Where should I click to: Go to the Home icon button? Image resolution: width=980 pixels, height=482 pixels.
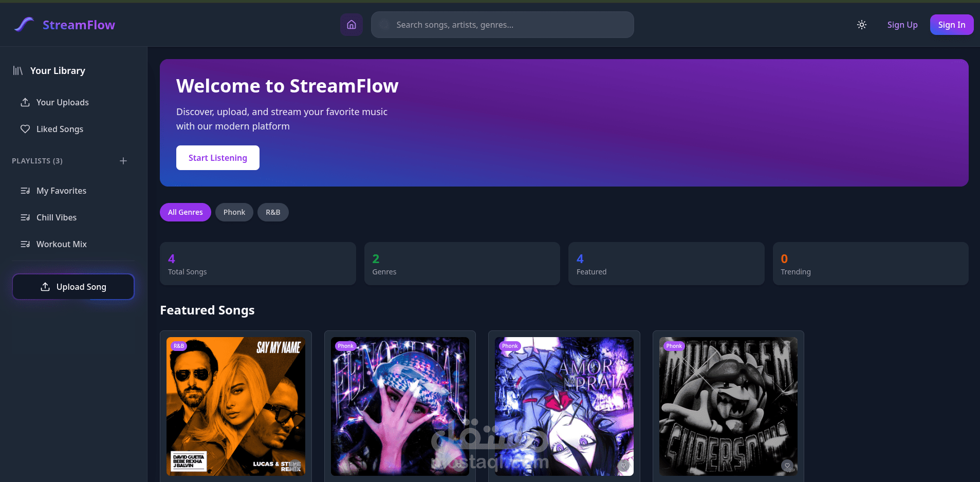352,25
